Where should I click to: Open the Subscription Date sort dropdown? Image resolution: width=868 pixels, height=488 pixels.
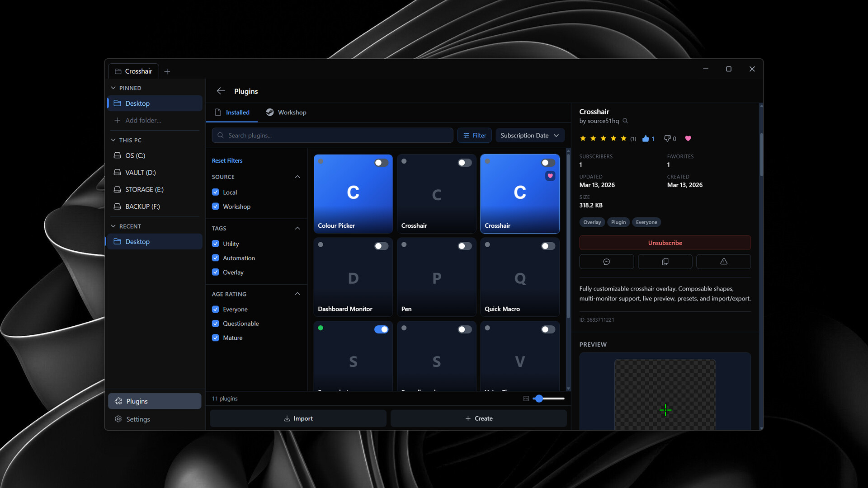pyautogui.click(x=529, y=136)
